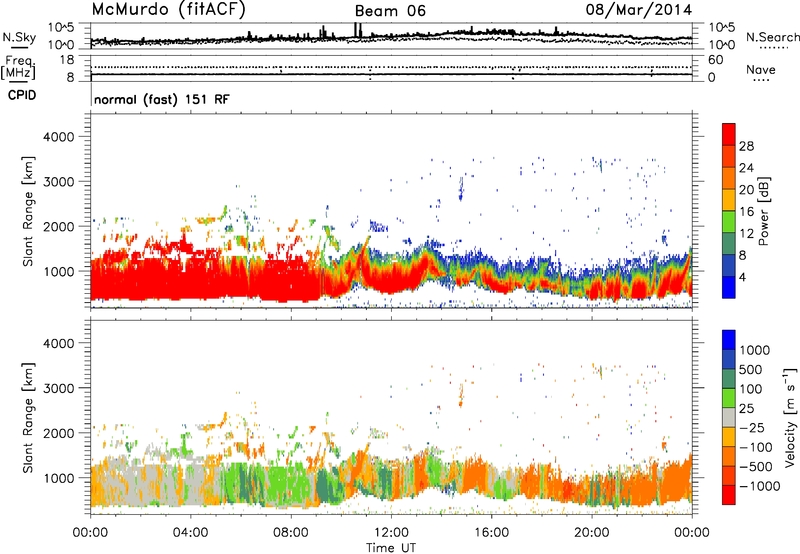Click the 12:00 time tick label
This screenshot has width=800, height=554.
tap(391, 533)
